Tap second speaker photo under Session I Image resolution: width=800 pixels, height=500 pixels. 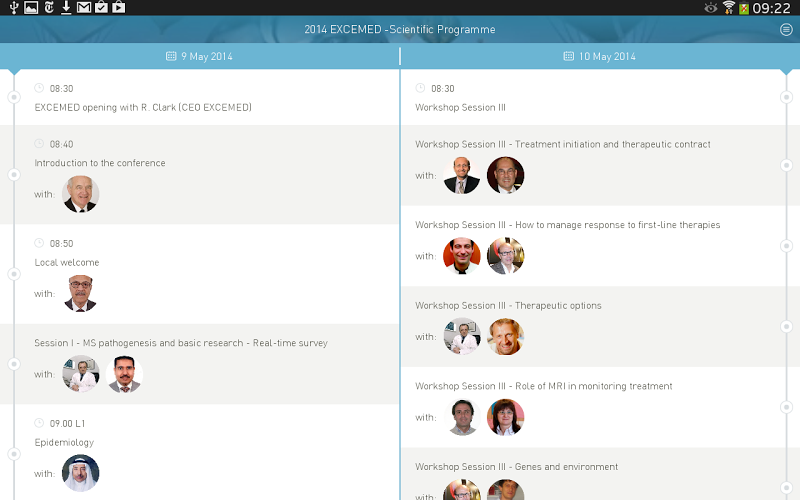click(124, 374)
